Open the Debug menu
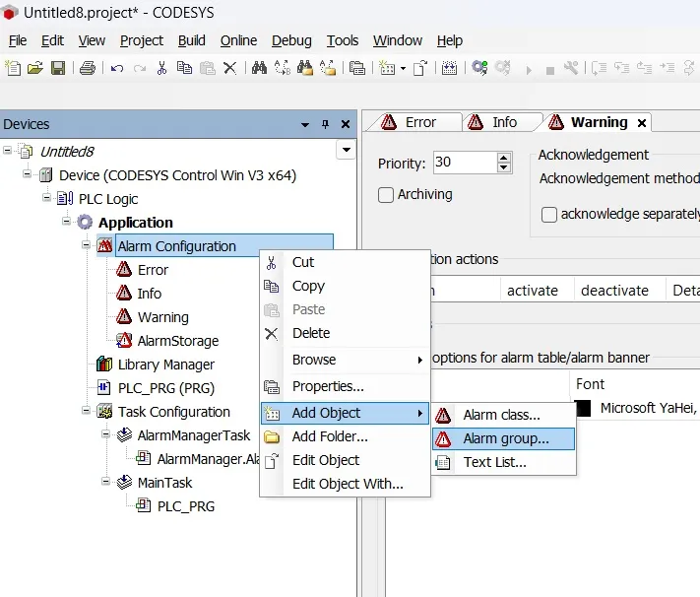Image resolution: width=700 pixels, height=597 pixels. [291, 40]
